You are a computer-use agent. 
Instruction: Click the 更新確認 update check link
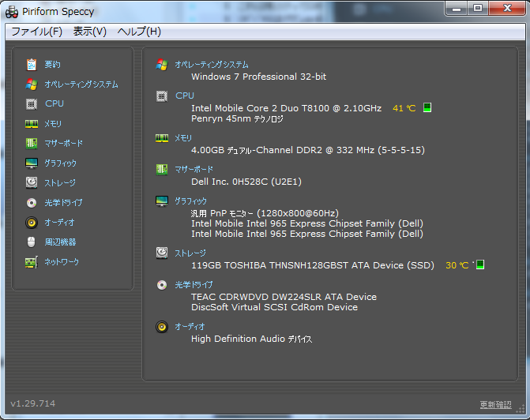coord(496,404)
